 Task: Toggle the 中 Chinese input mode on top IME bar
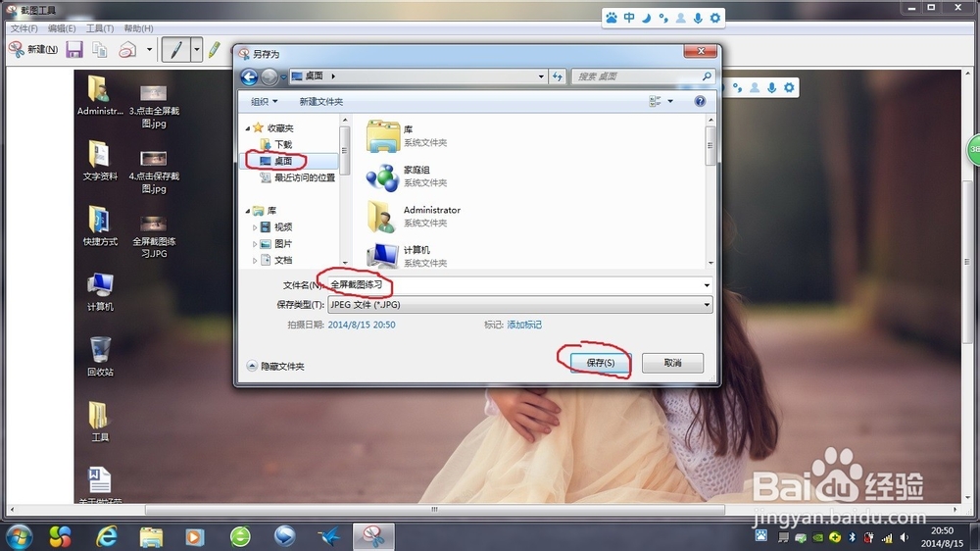coord(629,18)
